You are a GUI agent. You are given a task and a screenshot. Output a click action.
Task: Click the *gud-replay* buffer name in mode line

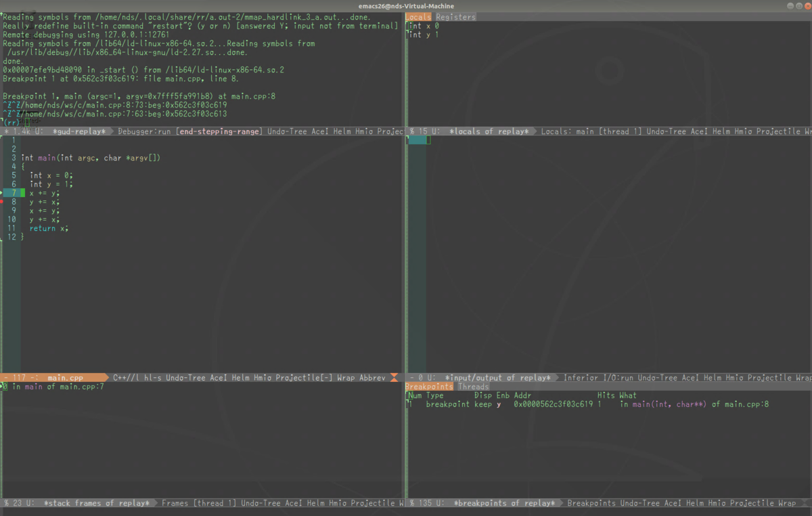[x=79, y=131]
